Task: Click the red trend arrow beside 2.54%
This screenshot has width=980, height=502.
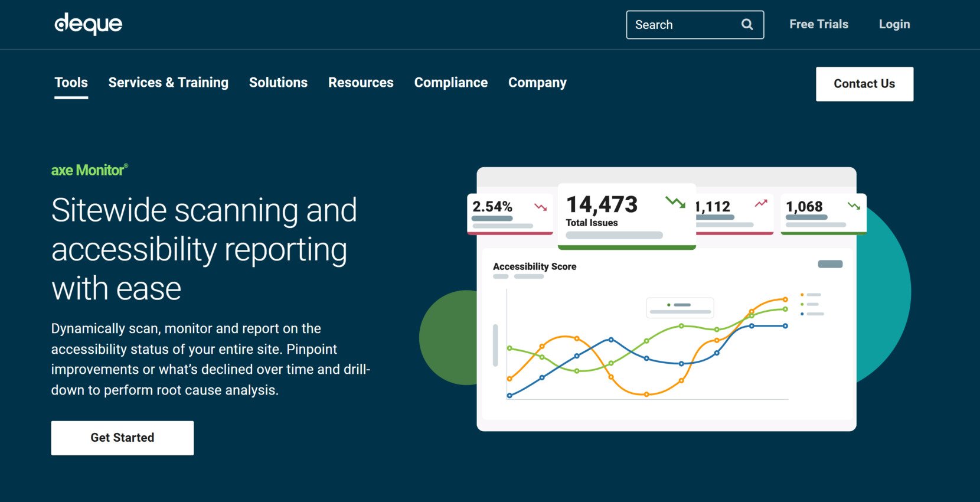Action: tap(540, 207)
